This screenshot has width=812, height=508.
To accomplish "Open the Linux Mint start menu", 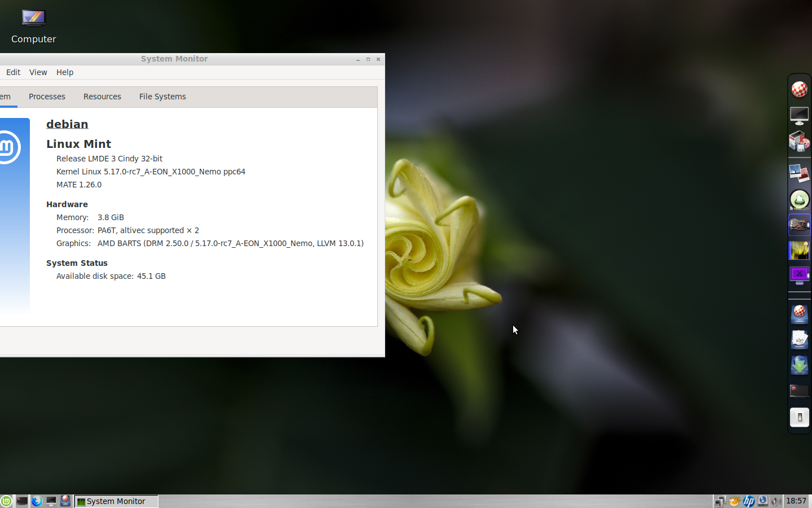I will pos(6,501).
